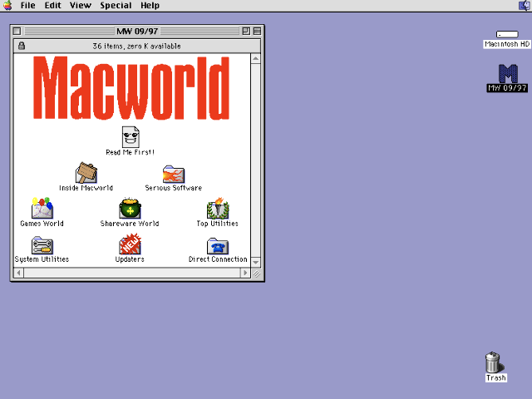Open the Special menu
532x399 pixels.
pos(116,6)
